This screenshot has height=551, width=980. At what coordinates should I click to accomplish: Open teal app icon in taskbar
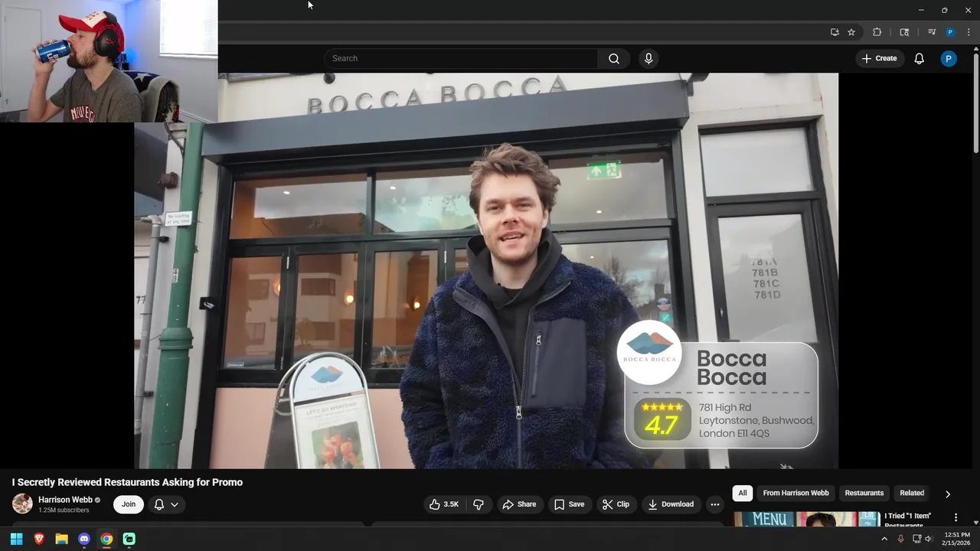pyautogui.click(x=129, y=539)
